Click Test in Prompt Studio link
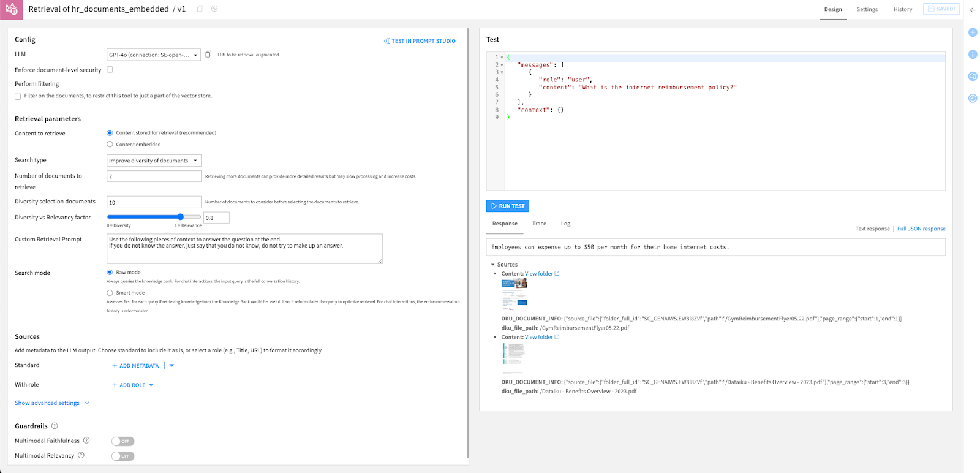This screenshot has width=980, height=473. (420, 41)
